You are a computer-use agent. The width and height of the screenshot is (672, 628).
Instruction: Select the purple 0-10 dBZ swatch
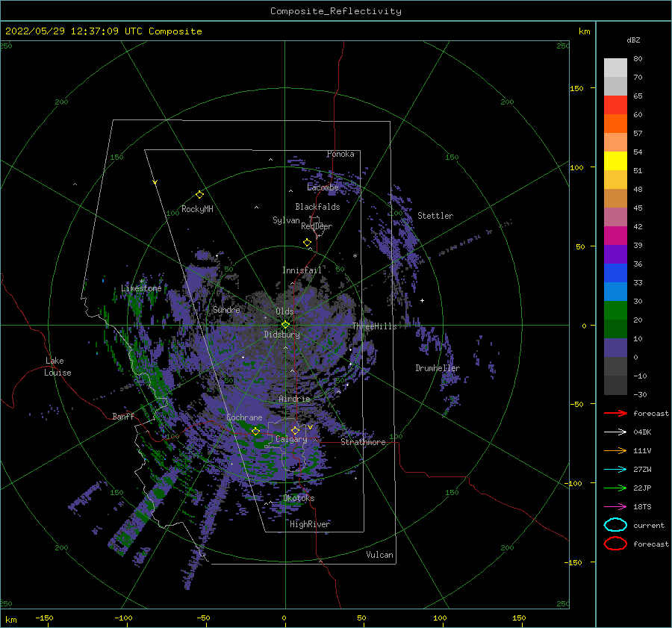[x=615, y=348]
